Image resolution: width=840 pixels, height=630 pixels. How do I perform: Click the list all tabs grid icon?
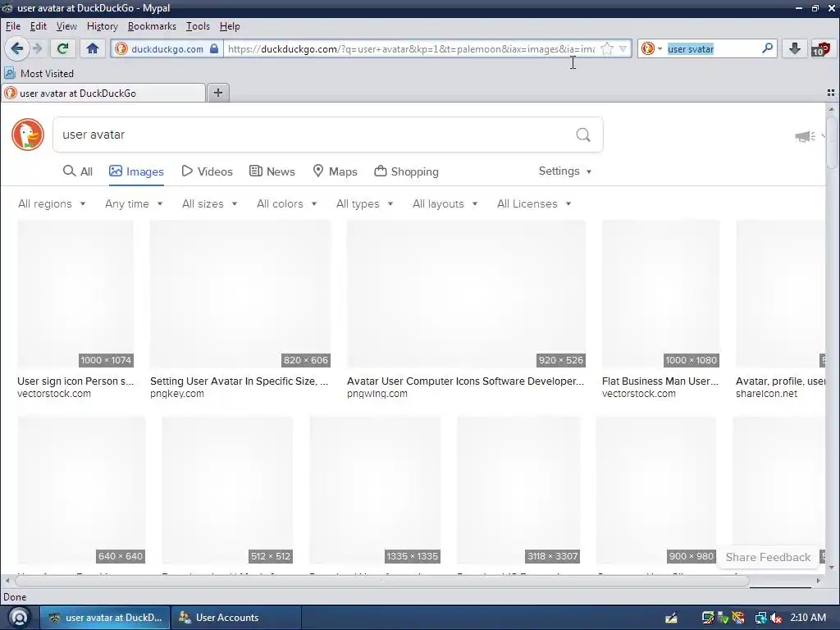[831, 93]
